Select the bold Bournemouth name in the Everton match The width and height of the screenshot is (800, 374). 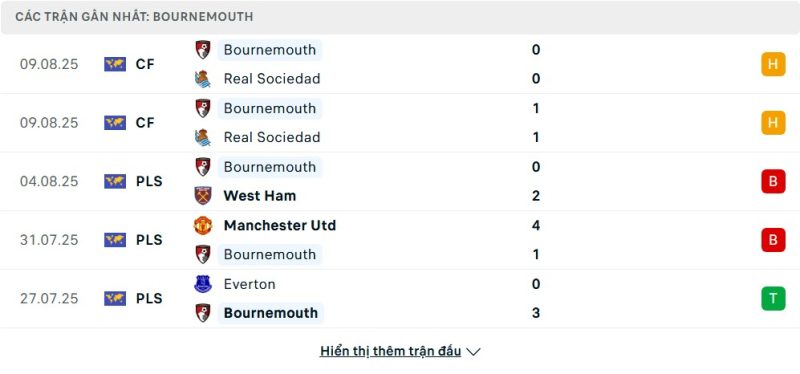(x=270, y=313)
